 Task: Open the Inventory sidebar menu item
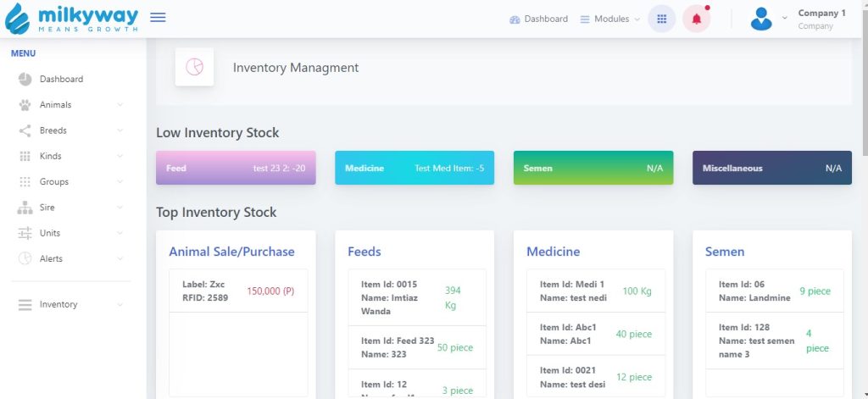58,304
